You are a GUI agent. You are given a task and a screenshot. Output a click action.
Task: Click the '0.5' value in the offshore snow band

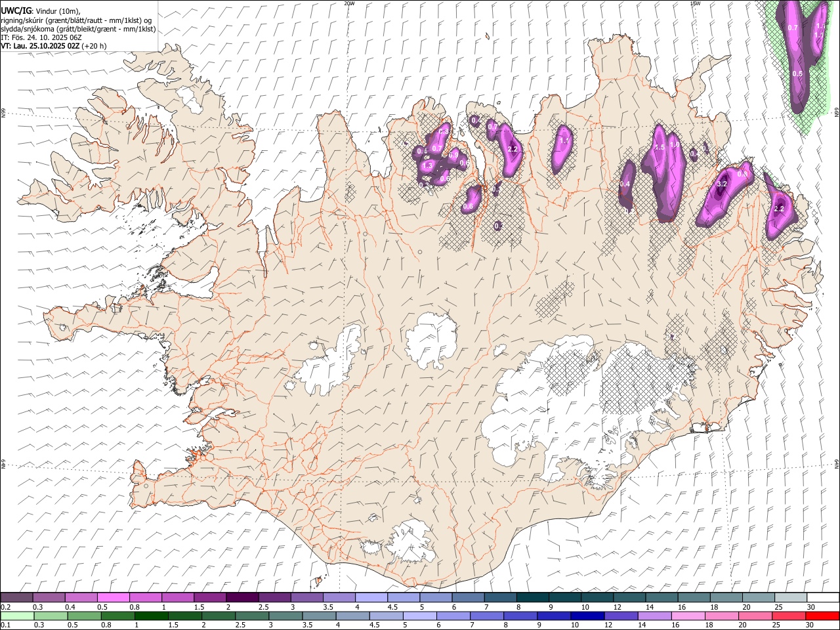coord(797,74)
